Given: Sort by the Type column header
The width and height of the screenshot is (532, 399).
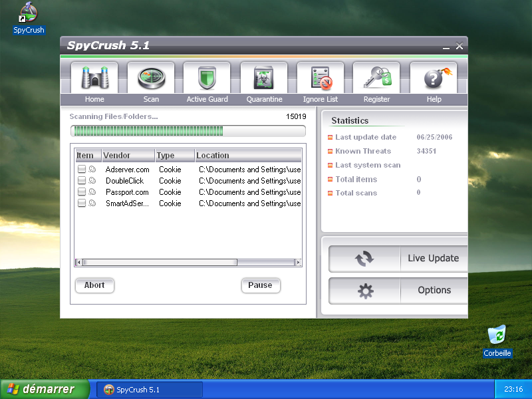Looking at the screenshot, I should tap(175, 156).
